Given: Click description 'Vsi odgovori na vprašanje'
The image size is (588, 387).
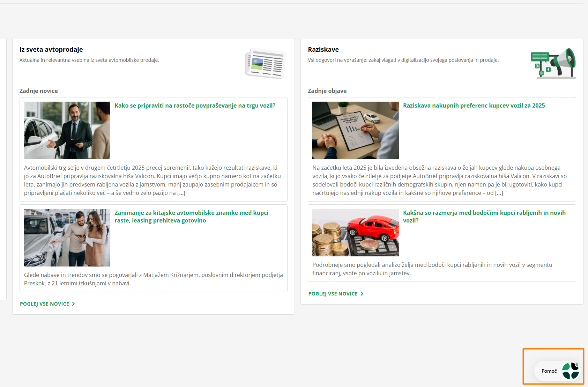Looking at the screenshot, I should click(403, 60).
